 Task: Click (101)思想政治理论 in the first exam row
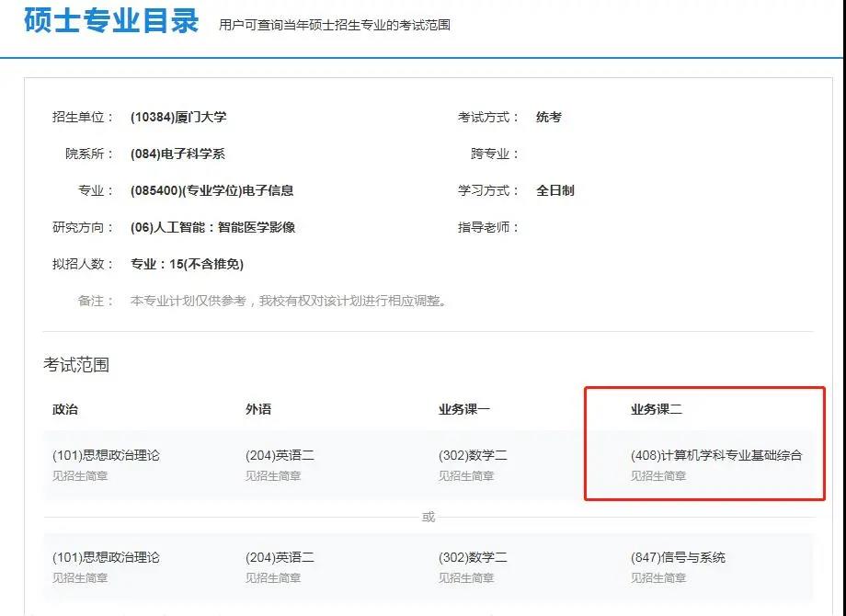click(x=106, y=455)
